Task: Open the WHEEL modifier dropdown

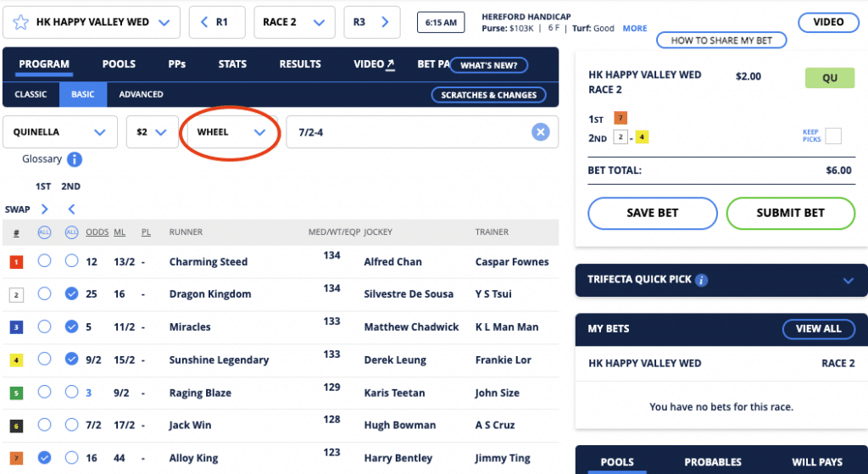Action: pyautogui.click(x=231, y=131)
